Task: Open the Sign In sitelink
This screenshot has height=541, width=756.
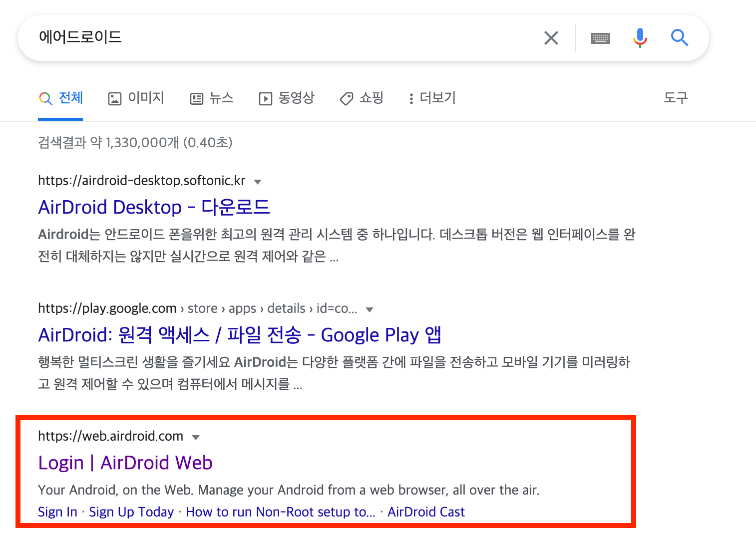Action: (x=57, y=512)
